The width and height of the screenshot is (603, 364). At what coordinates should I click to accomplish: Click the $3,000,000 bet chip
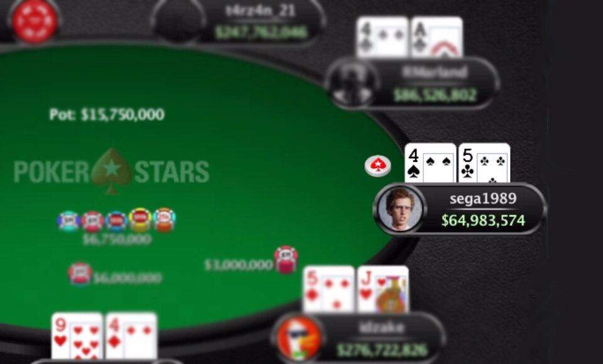tap(286, 259)
